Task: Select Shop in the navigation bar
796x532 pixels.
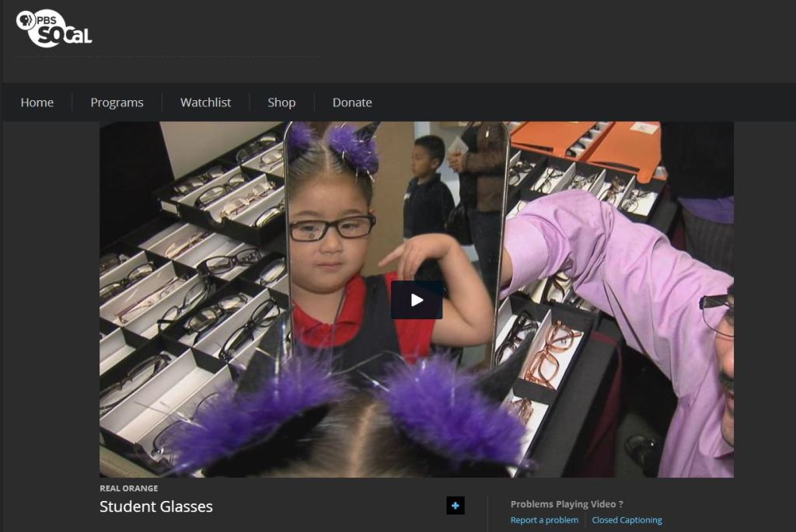Action: click(281, 103)
